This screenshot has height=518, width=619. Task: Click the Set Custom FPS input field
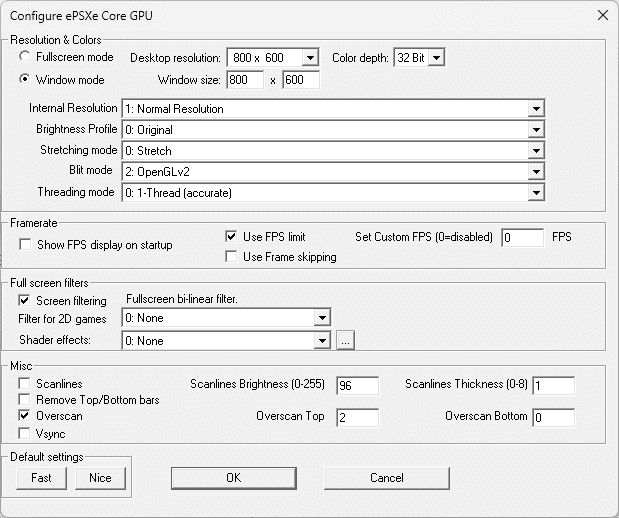522,237
